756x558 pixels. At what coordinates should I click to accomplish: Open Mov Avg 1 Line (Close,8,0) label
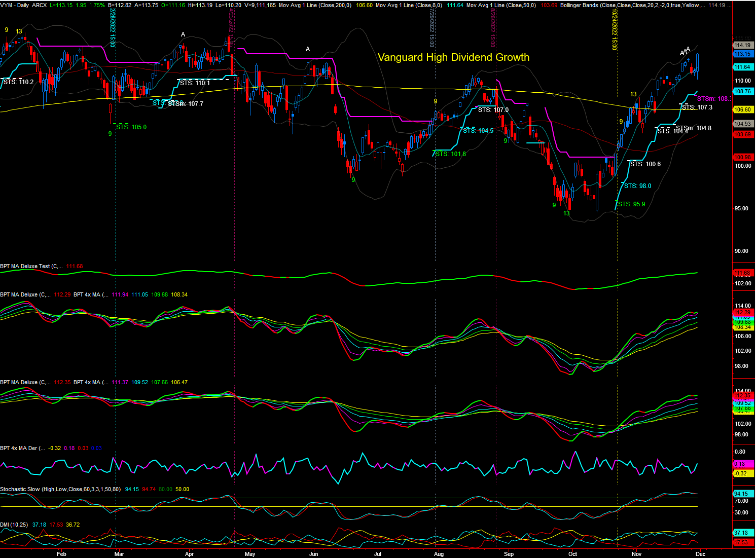409,5
